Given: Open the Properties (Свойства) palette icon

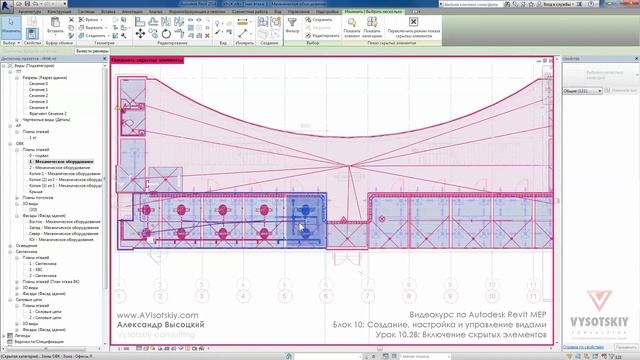Looking at the screenshot, I should (x=32, y=33).
